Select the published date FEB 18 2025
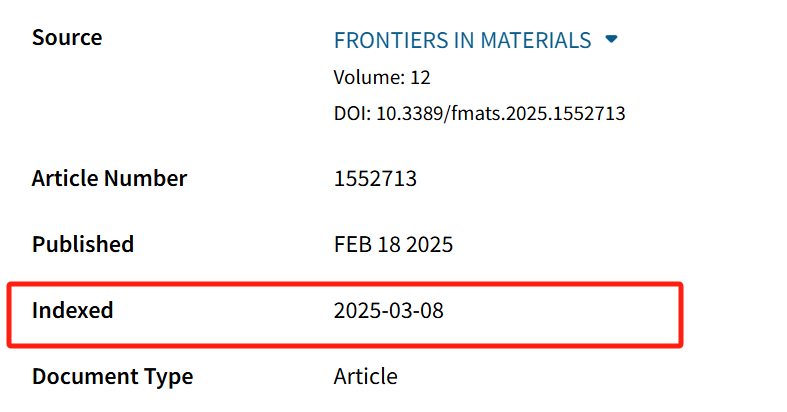The width and height of the screenshot is (787, 412). point(393,244)
